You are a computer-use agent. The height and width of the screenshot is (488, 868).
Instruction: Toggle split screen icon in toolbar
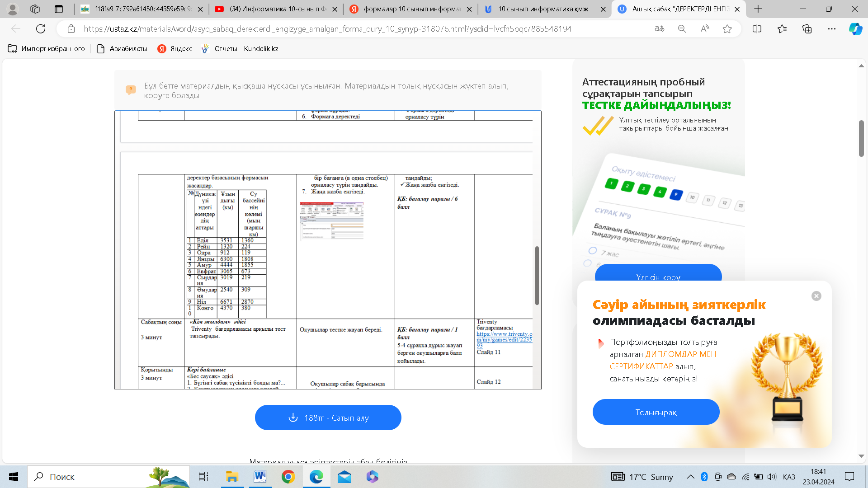point(757,29)
